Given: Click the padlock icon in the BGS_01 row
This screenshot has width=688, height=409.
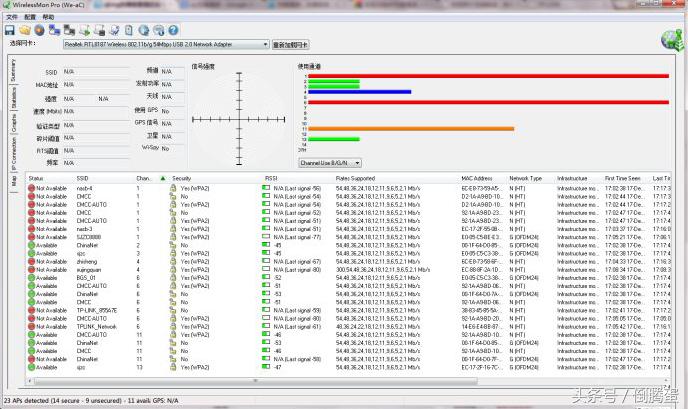Looking at the screenshot, I should [x=173, y=277].
